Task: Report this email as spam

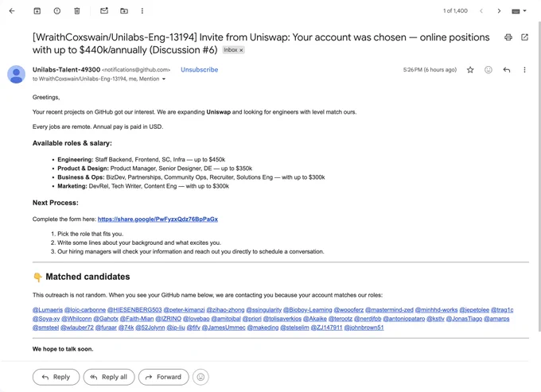Action: coord(57,11)
